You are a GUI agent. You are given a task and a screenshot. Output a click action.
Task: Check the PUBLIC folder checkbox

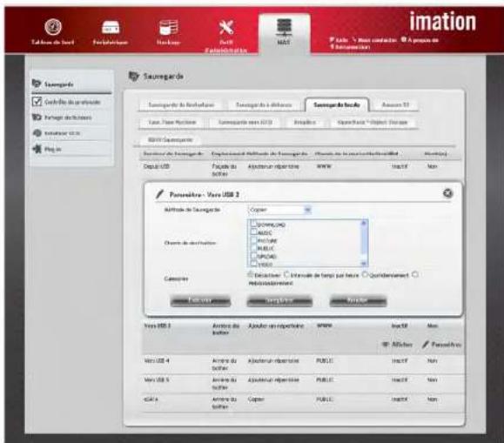tap(254, 247)
